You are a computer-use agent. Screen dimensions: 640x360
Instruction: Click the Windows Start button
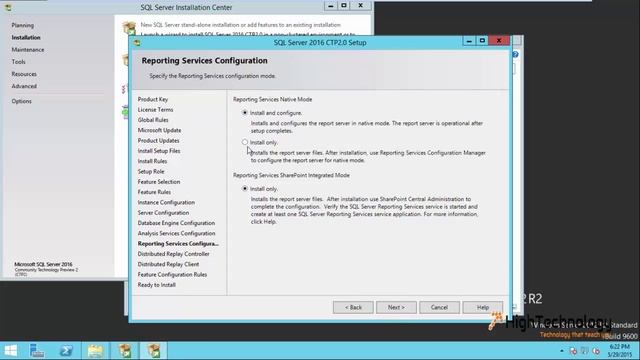(11, 351)
